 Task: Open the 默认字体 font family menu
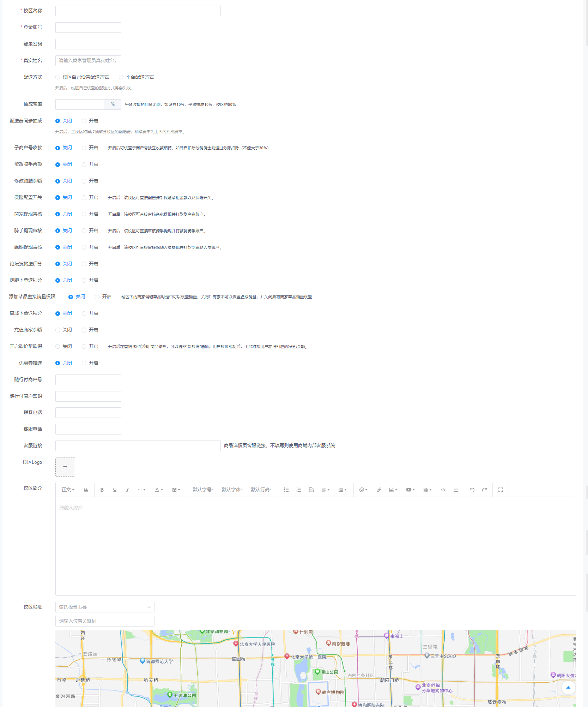pos(232,490)
